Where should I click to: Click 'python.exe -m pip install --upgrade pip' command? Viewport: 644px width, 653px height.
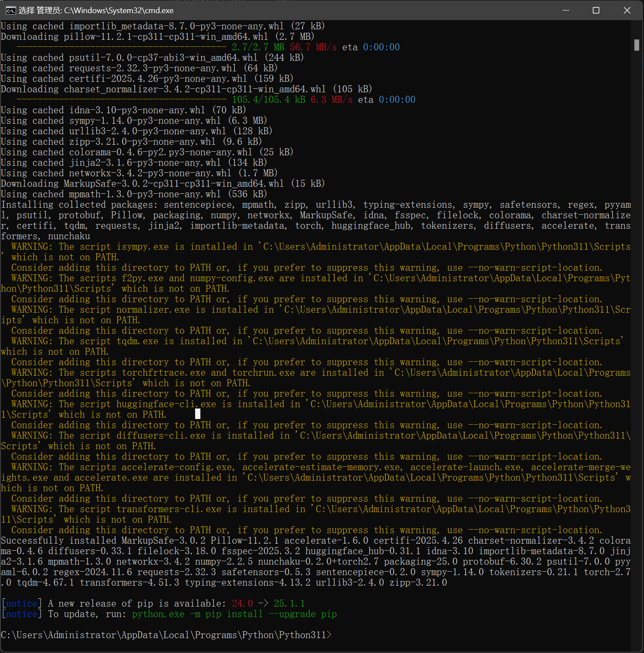(x=234, y=614)
